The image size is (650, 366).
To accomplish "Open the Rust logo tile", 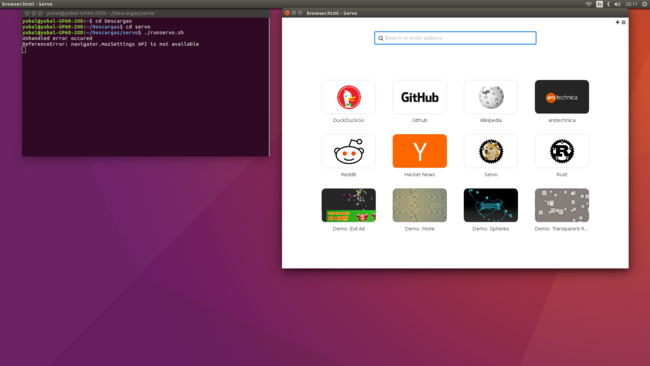I will click(x=562, y=151).
